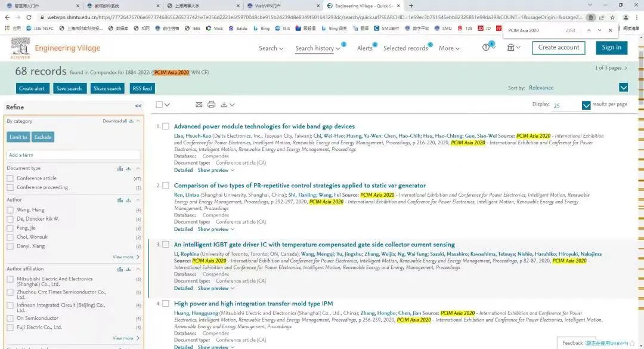
Task: Click the help question mark icon
Action: (x=486, y=48)
